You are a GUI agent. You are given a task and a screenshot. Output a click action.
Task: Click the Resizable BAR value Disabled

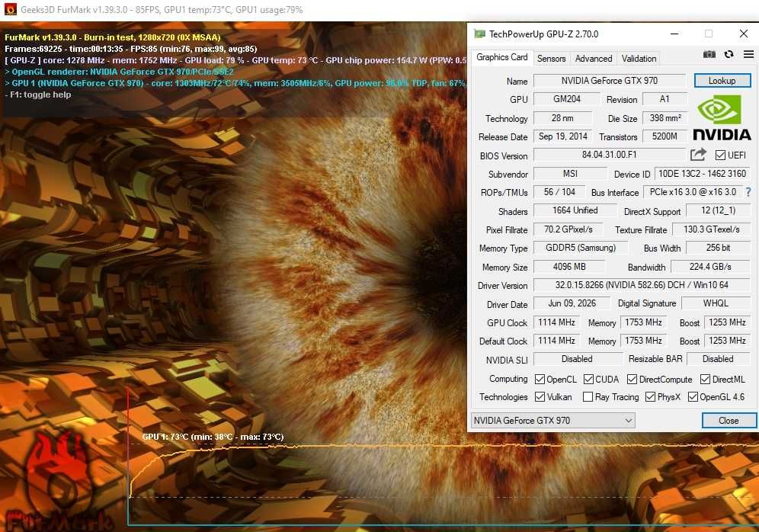(718, 359)
